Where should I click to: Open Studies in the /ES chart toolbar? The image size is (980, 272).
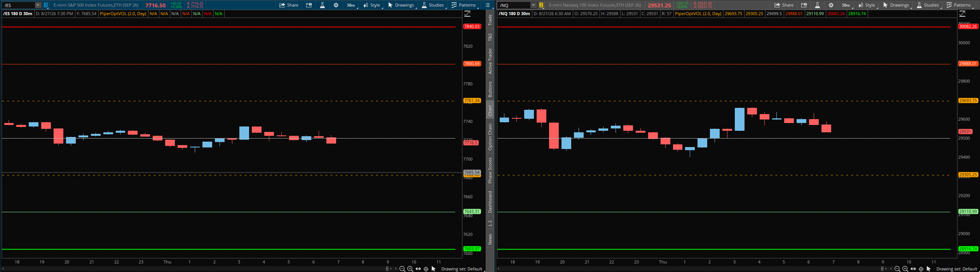432,5
